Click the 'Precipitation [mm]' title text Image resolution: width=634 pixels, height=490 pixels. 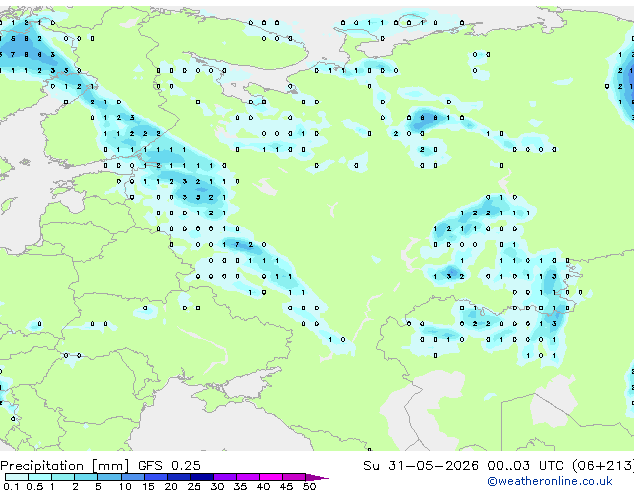coord(65,466)
